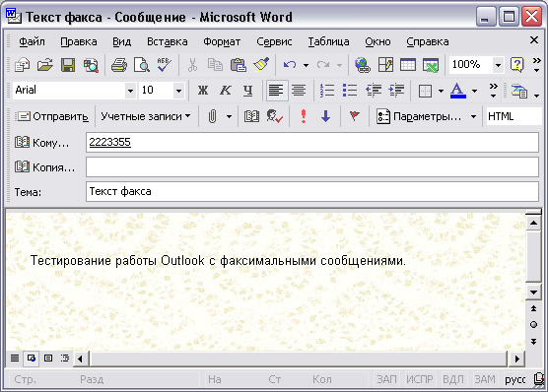Click the message flag icon
This screenshot has width=548, height=392.
pos(355,116)
